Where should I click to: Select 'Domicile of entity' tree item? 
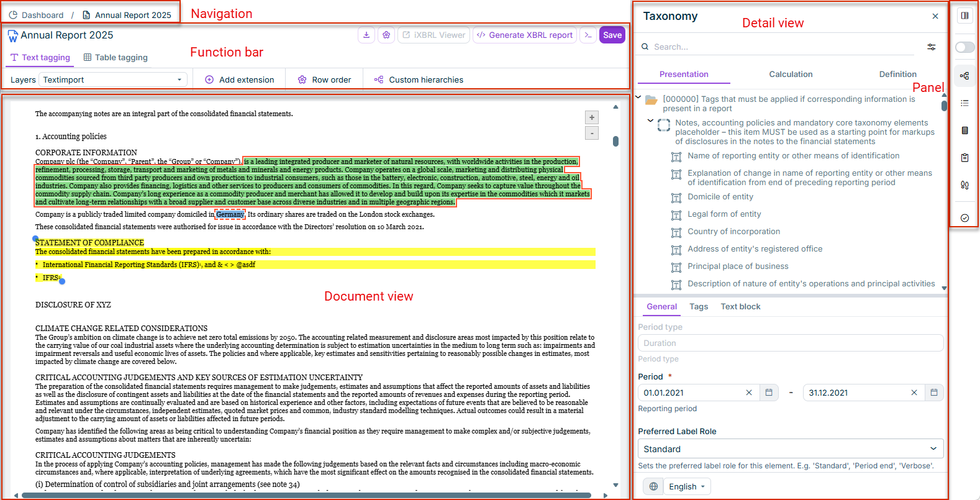720,197
